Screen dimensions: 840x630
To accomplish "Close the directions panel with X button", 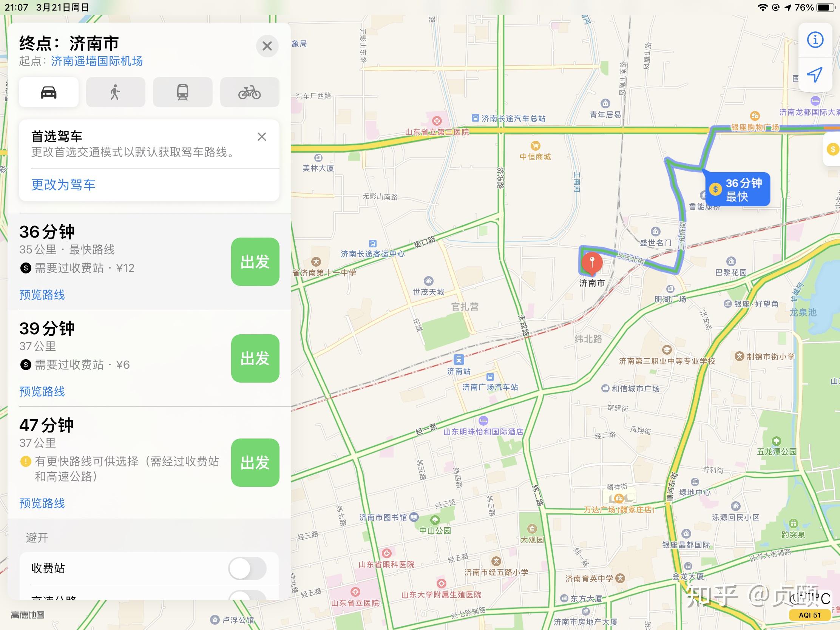I will [x=267, y=46].
